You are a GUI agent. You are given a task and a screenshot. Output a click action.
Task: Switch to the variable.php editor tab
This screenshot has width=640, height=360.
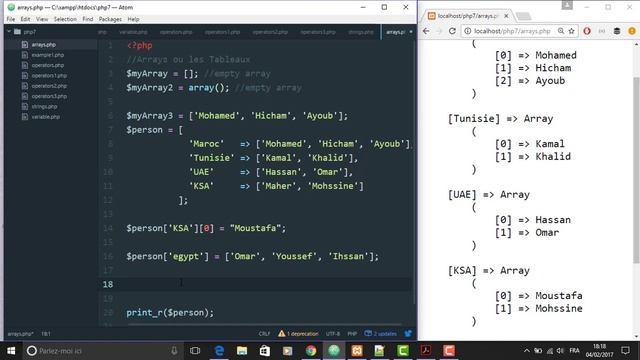(133, 32)
